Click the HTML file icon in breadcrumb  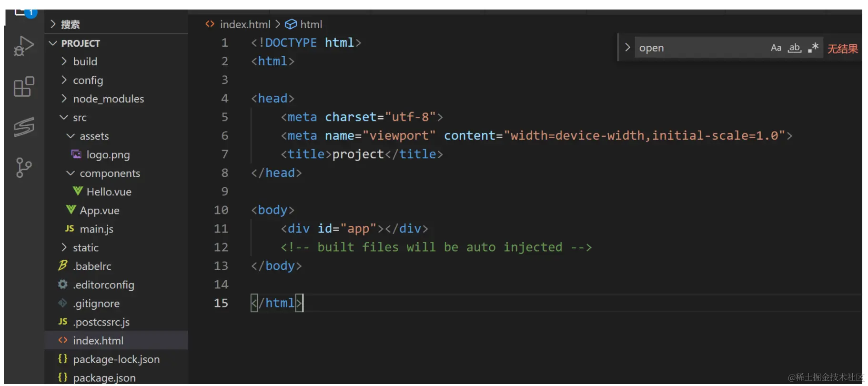210,24
